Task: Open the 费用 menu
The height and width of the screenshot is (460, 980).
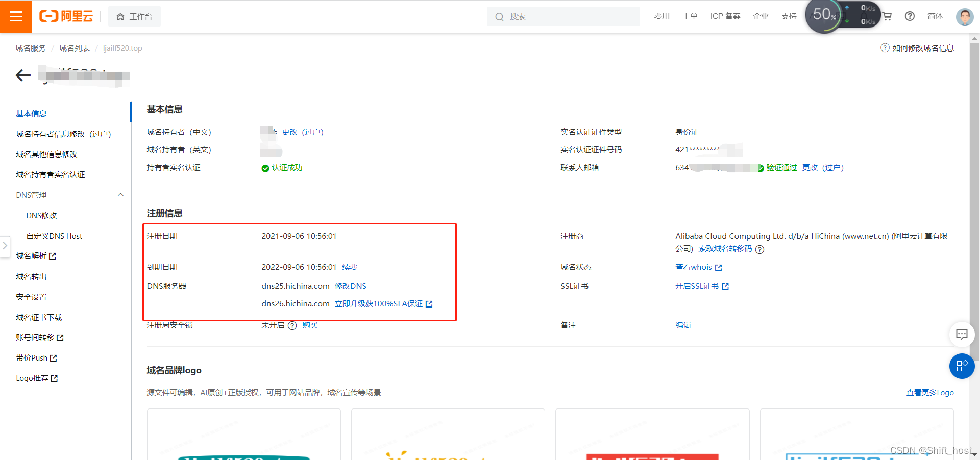Action: coord(661,16)
